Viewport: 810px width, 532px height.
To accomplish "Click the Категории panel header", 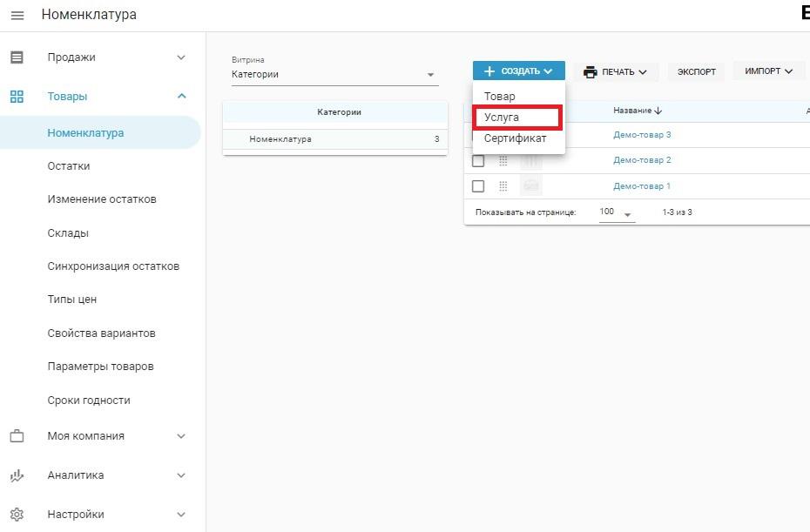I will click(335, 112).
